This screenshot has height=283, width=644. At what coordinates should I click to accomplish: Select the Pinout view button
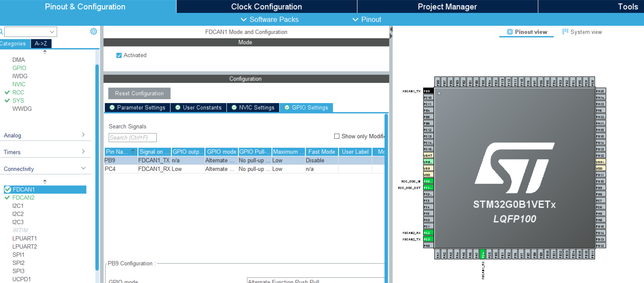point(527,32)
